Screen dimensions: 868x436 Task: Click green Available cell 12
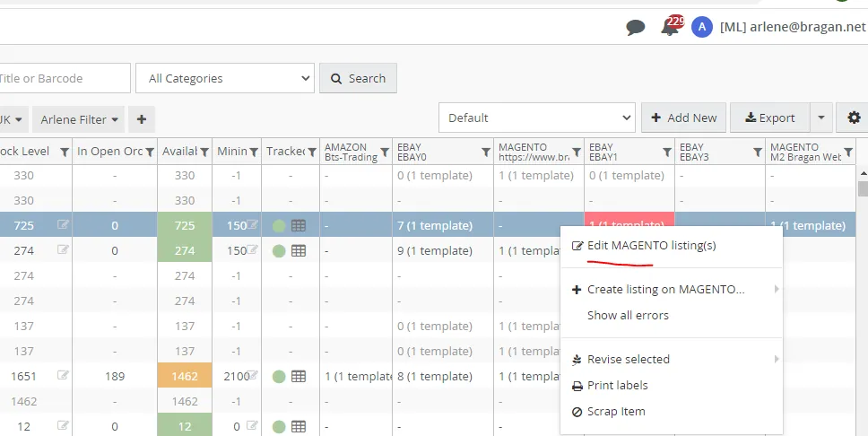[185, 425]
